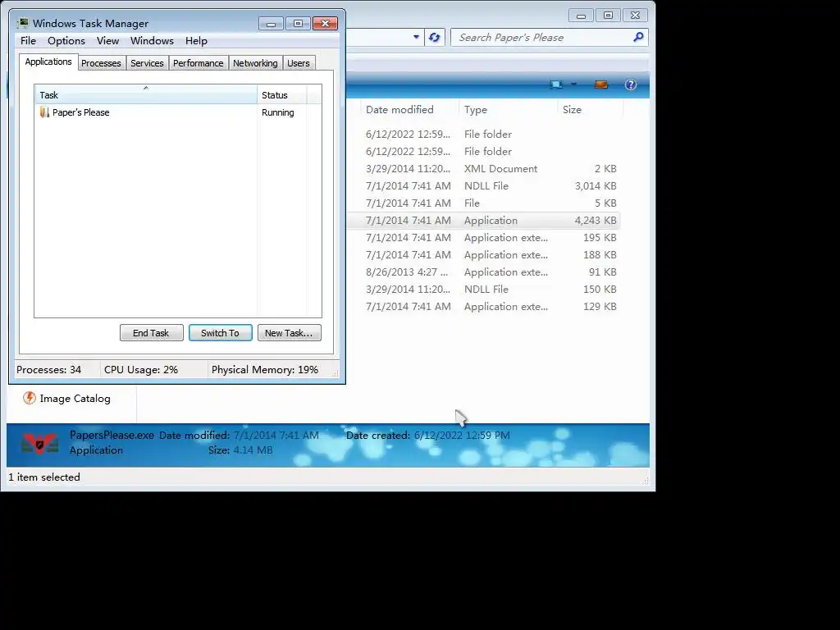This screenshot has height=630, width=840.
Task: Click the Date created value in details pane
Action: pyautogui.click(x=462, y=435)
